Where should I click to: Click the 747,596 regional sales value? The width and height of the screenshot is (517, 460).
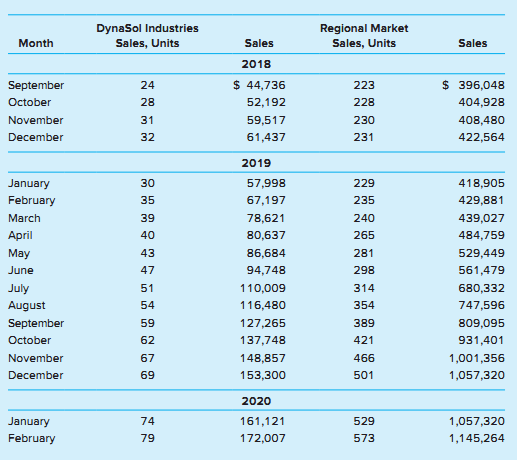pyautogui.click(x=481, y=305)
